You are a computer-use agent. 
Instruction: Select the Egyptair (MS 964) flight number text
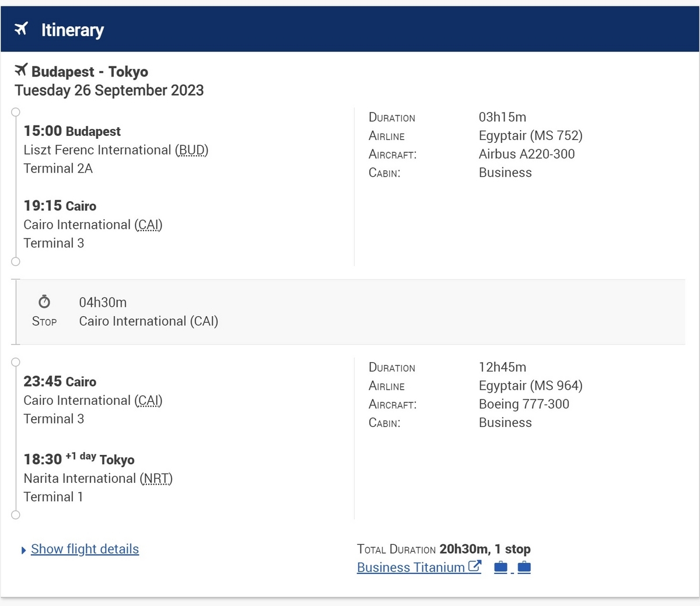530,386
